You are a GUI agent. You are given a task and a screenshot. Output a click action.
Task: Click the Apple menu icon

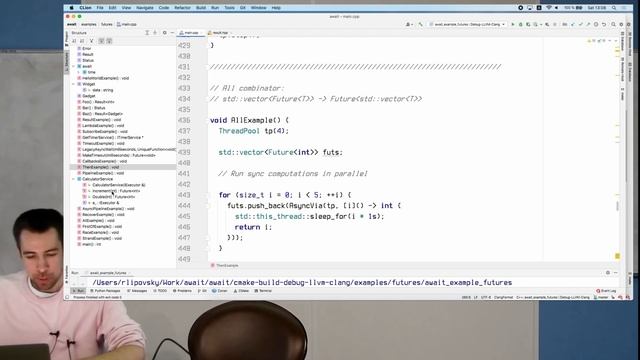click(x=71, y=8)
